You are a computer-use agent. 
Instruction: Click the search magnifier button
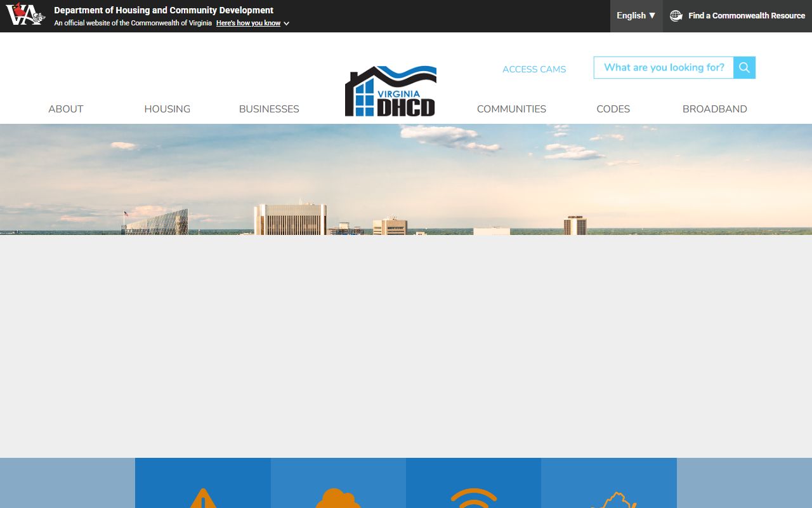tap(744, 68)
